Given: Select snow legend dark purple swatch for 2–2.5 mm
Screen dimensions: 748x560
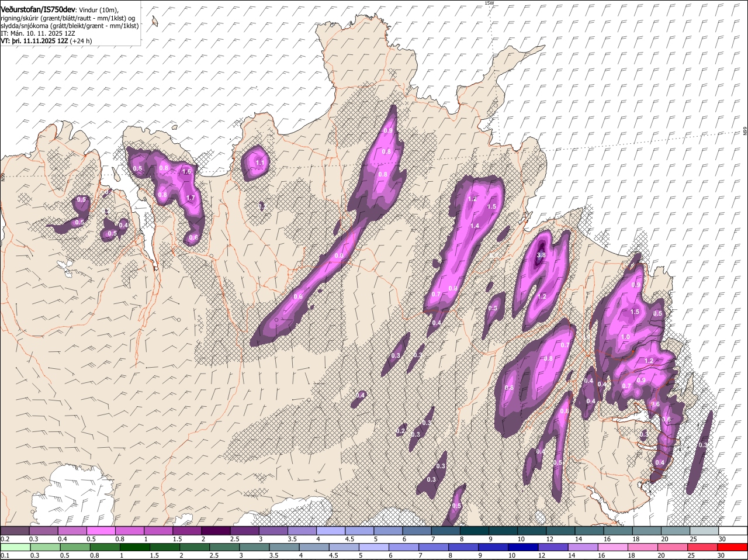Looking at the screenshot, I should [216, 530].
